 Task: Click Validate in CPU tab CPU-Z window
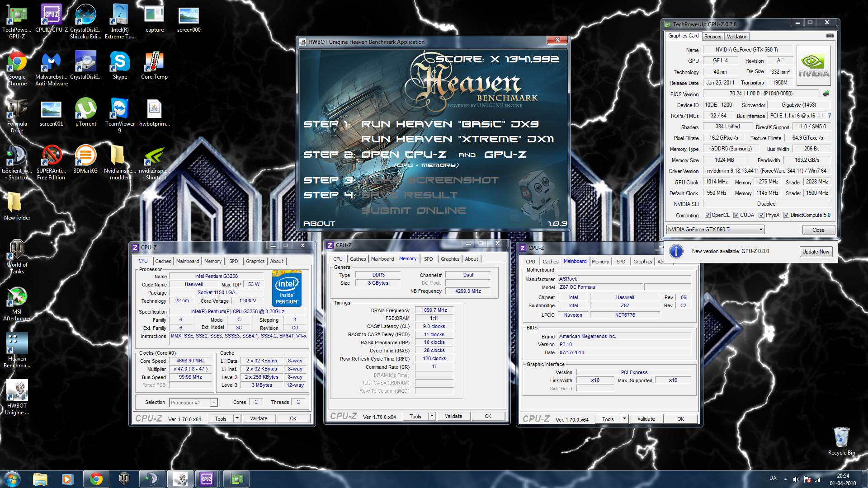coord(259,418)
